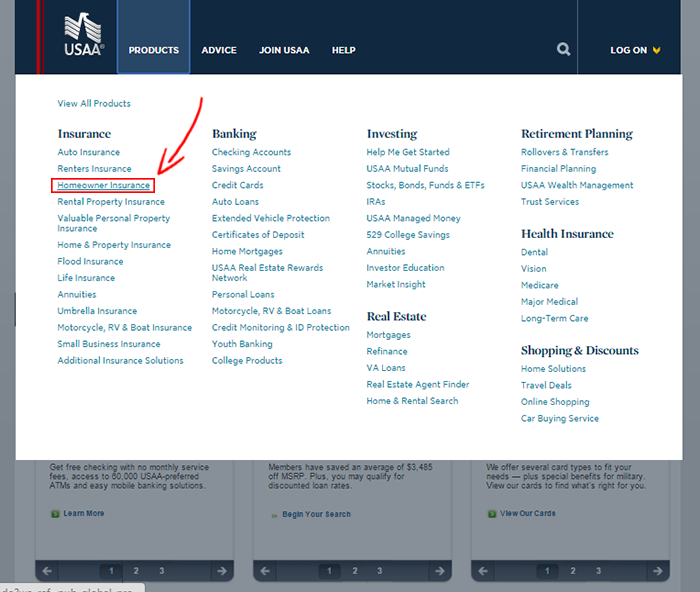Open Motorcycle, RV & Boat Loans
The width and height of the screenshot is (700, 592).
click(271, 311)
